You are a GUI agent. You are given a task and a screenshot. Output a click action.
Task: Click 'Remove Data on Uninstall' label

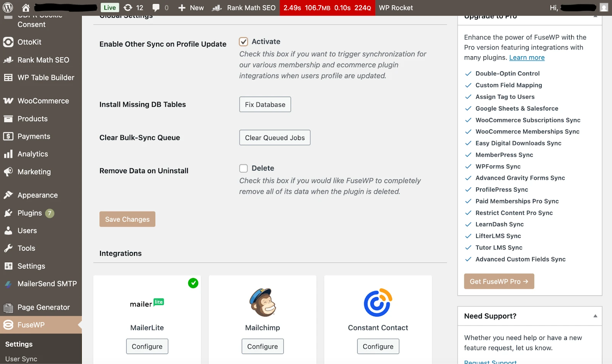tap(144, 171)
